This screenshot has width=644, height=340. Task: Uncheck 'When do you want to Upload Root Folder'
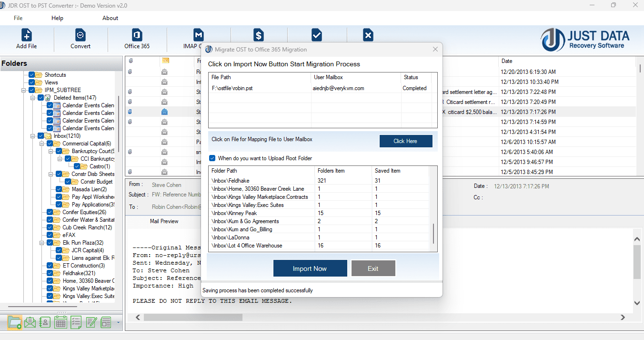(211, 159)
